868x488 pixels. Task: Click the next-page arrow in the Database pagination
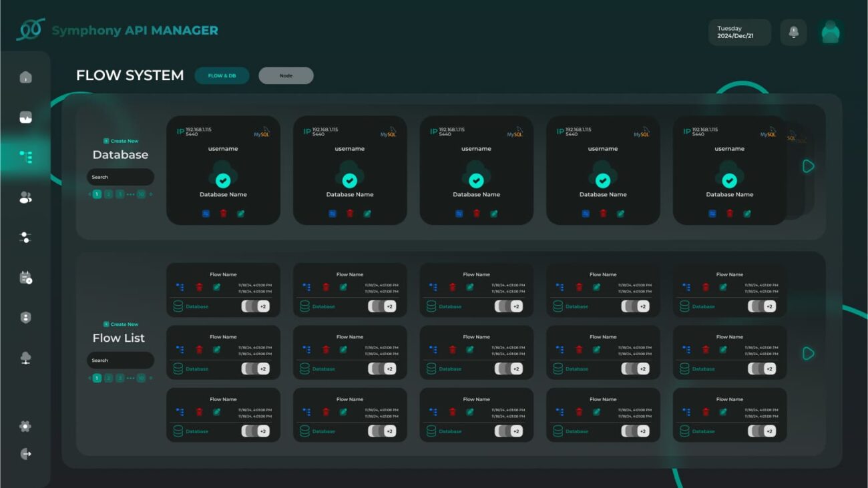(x=151, y=194)
